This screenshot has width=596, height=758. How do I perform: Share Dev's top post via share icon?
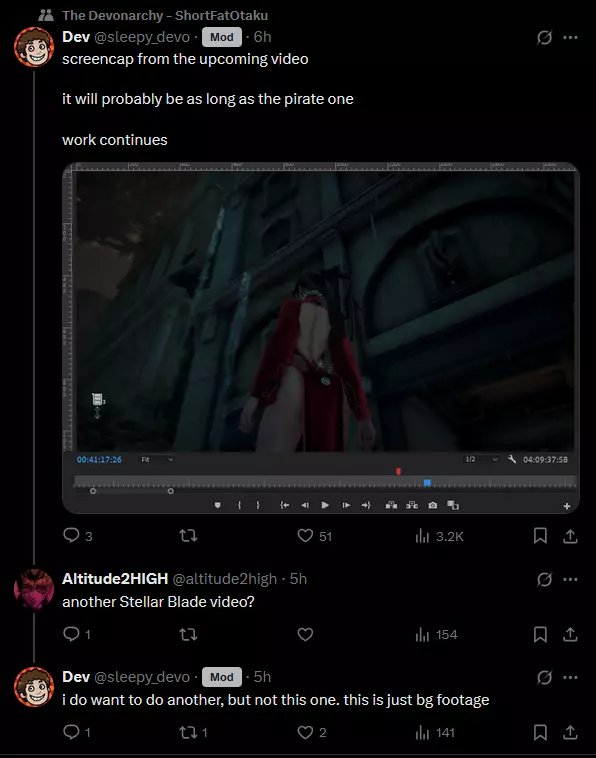click(x=570, y=536)
